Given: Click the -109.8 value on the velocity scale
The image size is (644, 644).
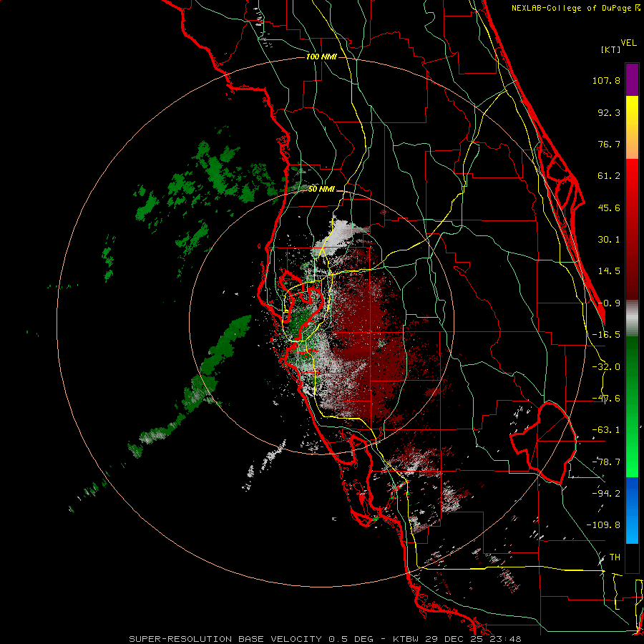Looking at the screenshot, I should pos(604,525).
